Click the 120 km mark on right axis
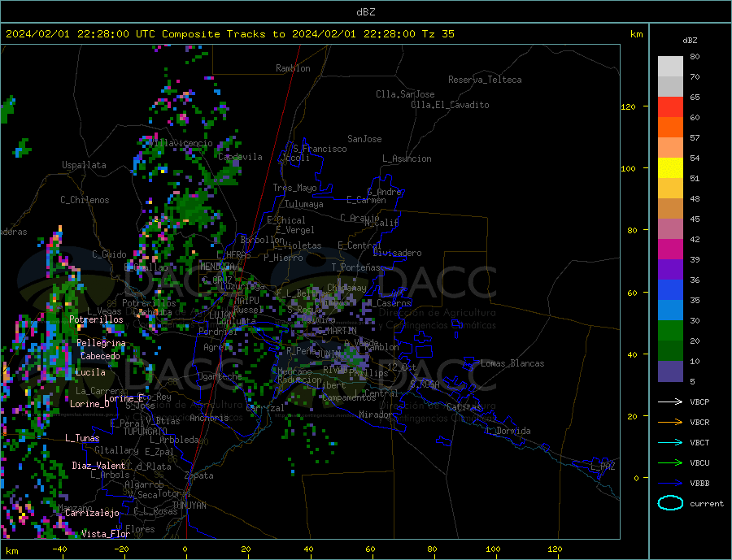This screenshot has width=732, height=560. pyautogui.click(x=628, y=106)
